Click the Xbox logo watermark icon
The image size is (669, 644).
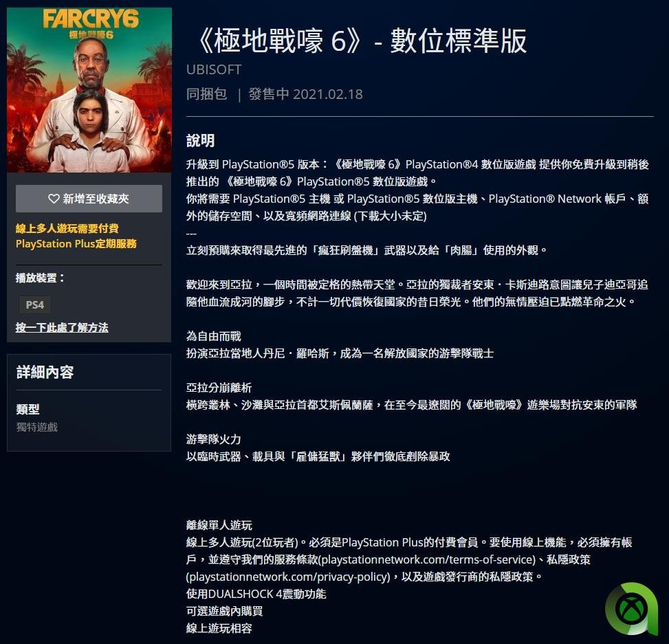(x=632, y=608)
